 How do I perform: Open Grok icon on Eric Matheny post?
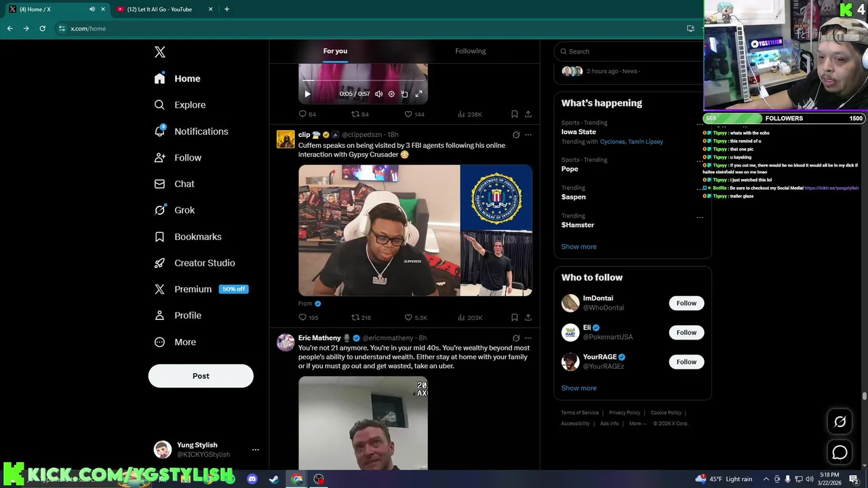coord(516,338)
